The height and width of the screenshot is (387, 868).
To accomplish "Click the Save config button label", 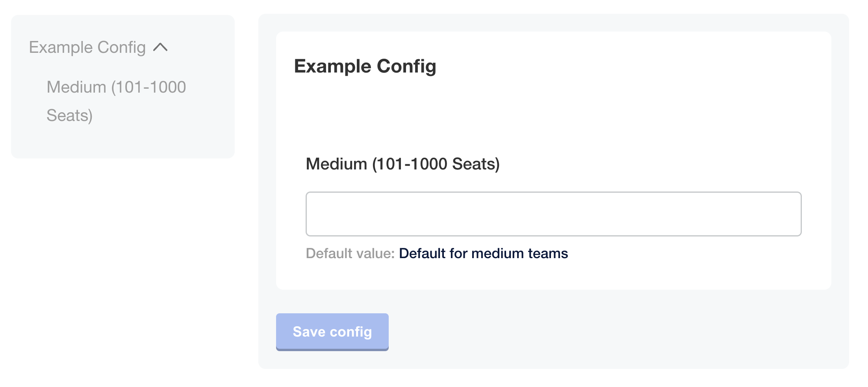I will click(x=332, y=331).
